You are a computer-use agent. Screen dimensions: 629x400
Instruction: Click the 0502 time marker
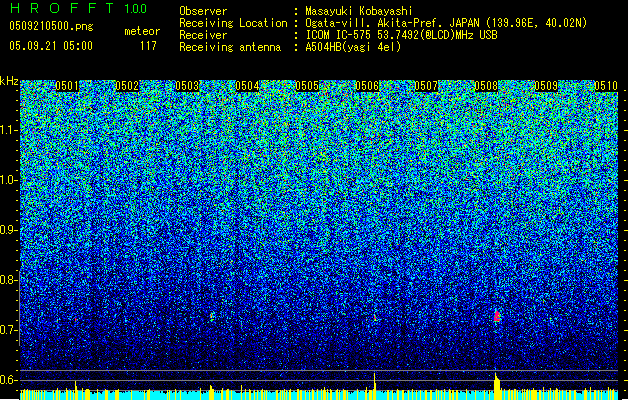pos(127,86)
